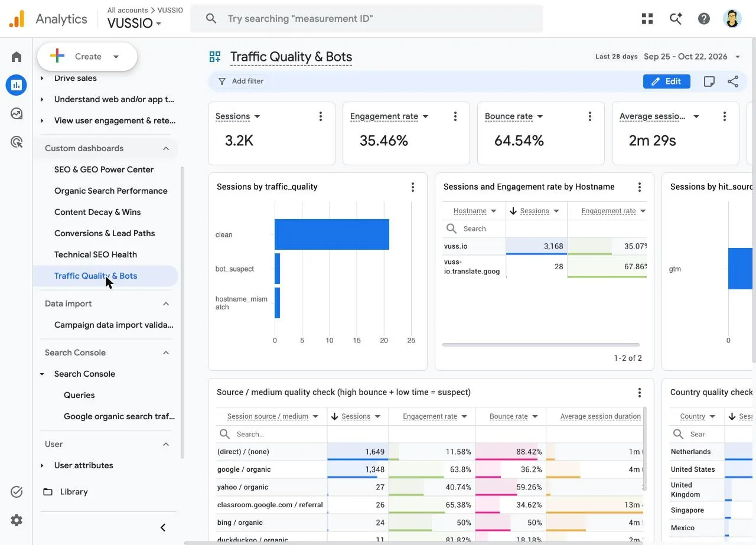Click the clean bar in traffic_quality chart
The width and height of the screenshot is (756, 545).
pos(332,234)
